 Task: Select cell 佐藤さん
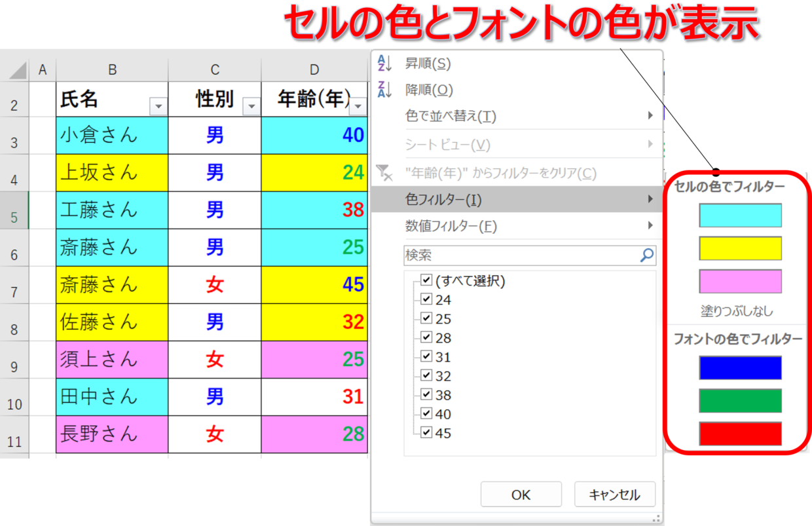(112, 322)
